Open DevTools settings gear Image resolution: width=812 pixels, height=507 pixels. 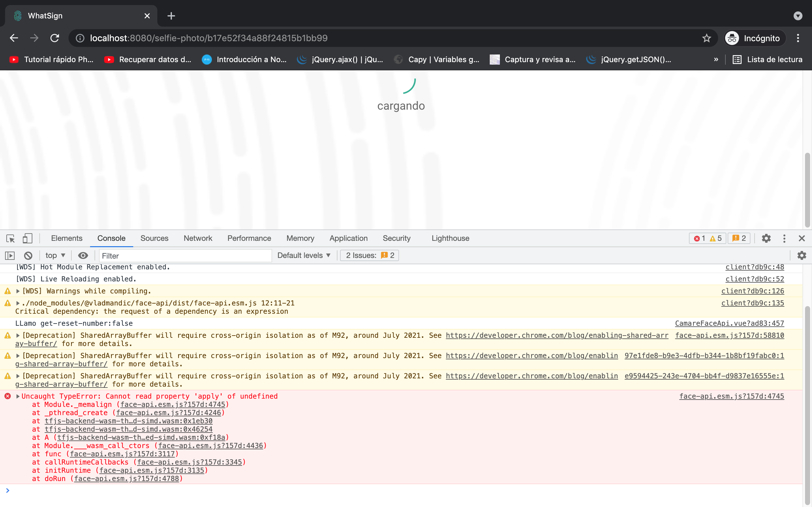tap(766, 238)
